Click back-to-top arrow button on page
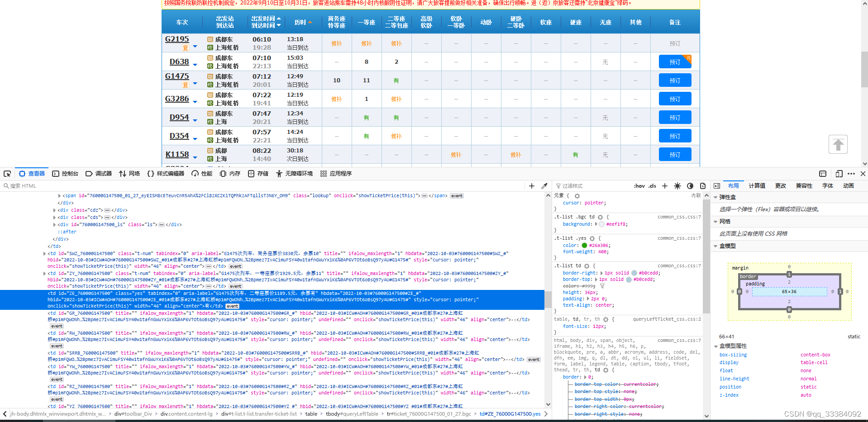This screenshot has height=422, width=868. [838, 145]
